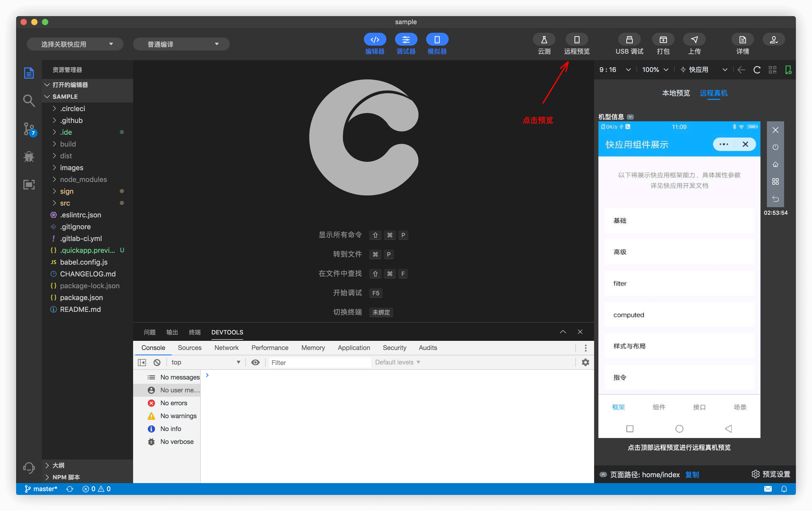This screenshot has height=511, width=812.
Task: Switch to the Network tab
Action: point(226,348)
